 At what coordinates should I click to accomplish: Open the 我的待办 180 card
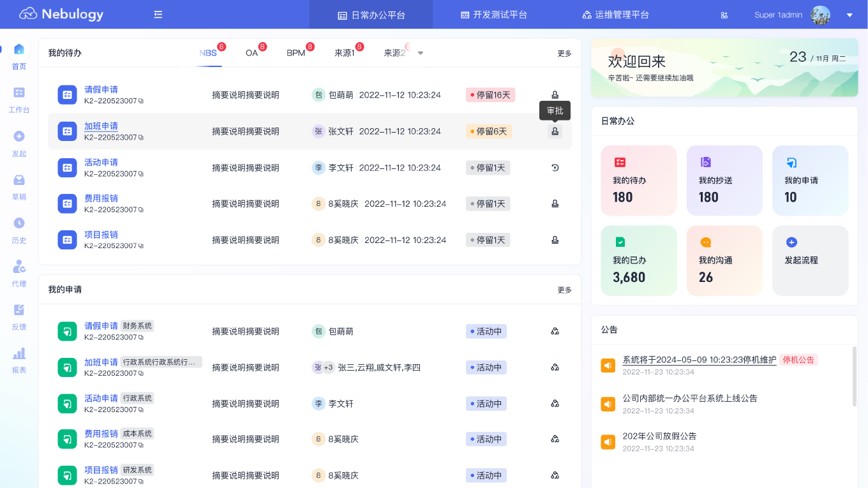click(x=639, y=181)
